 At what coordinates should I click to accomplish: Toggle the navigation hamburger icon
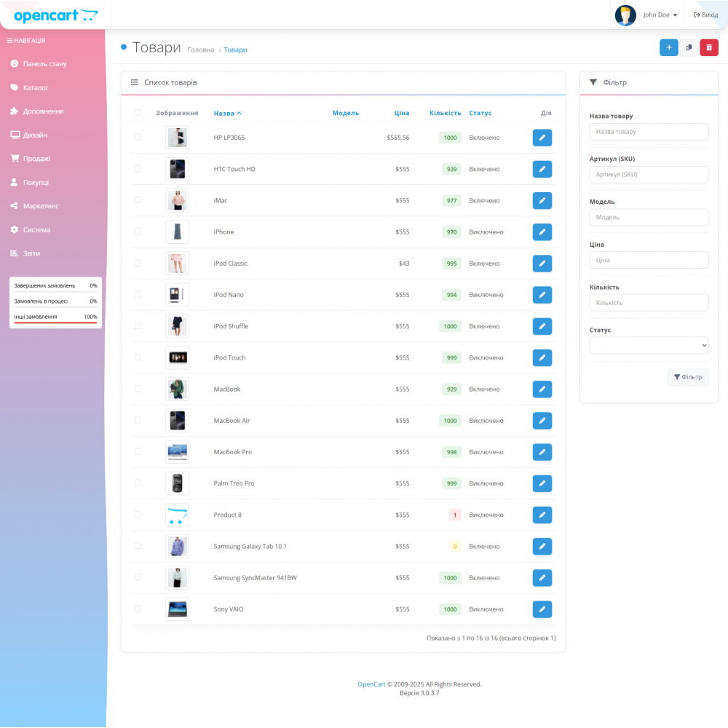(x=10, y=41)
